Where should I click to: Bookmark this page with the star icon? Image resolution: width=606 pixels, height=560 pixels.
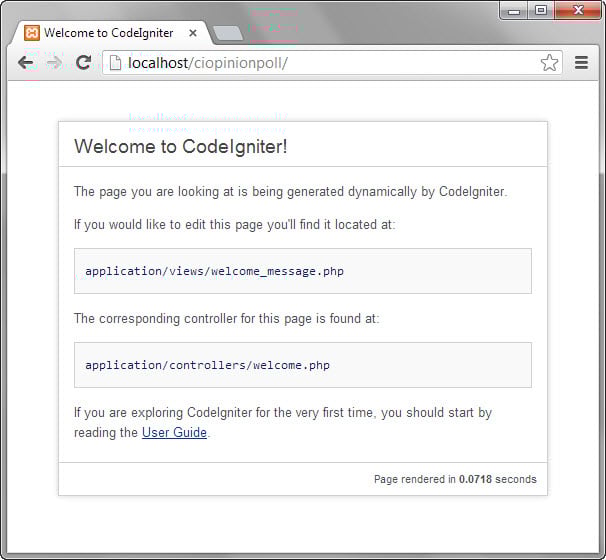[x=549, y=63]
